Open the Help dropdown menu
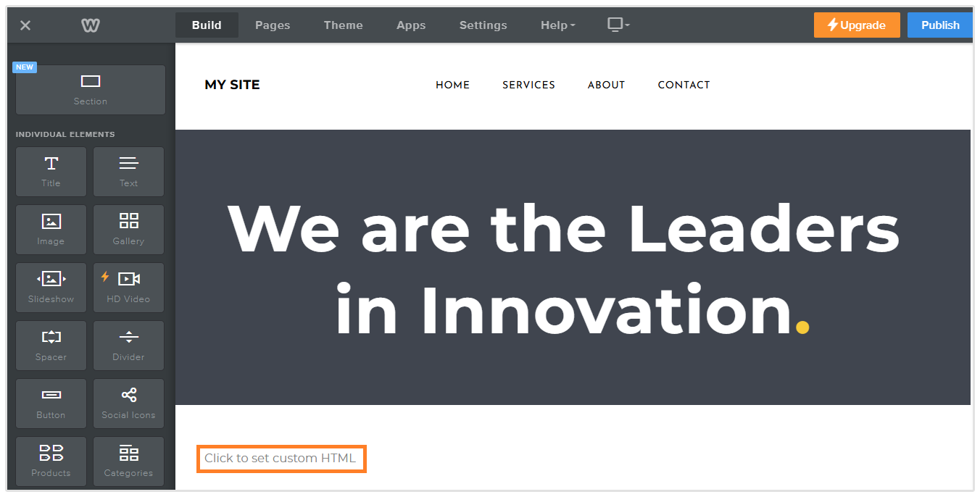Screen dimensions: 980x497 (557, 25)
